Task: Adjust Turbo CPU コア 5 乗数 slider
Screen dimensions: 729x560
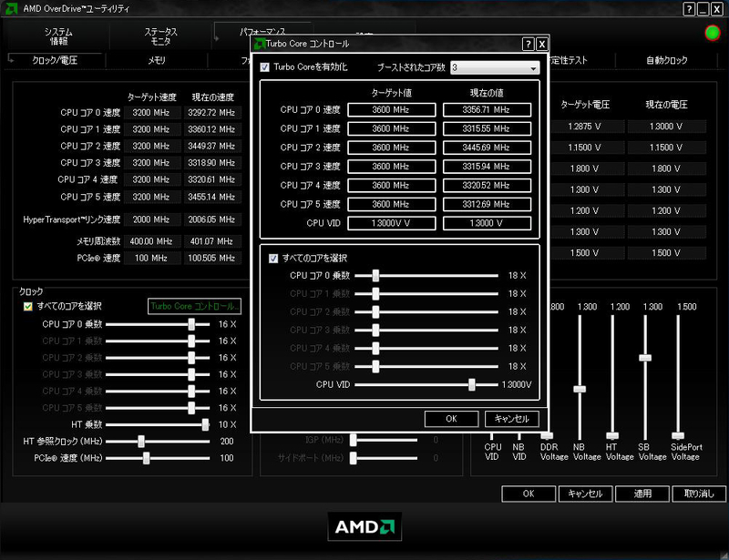Action: pyautogui.click(x=375, y=366)
